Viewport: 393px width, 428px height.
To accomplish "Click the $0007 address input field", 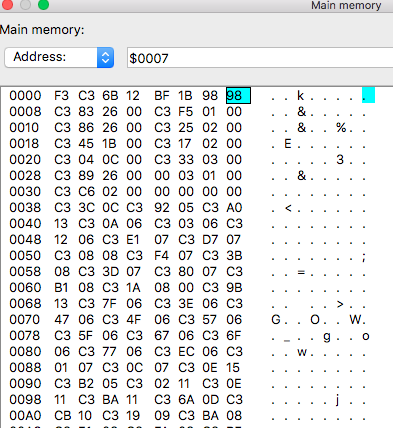I will [260, 58].
